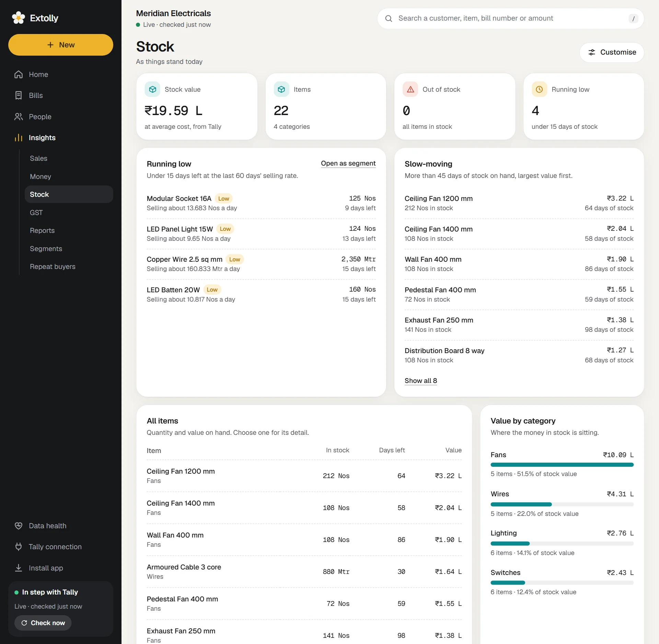
Task: Click the Lighting category value bar
Action: pyautogui.click(x=562, y=544)
